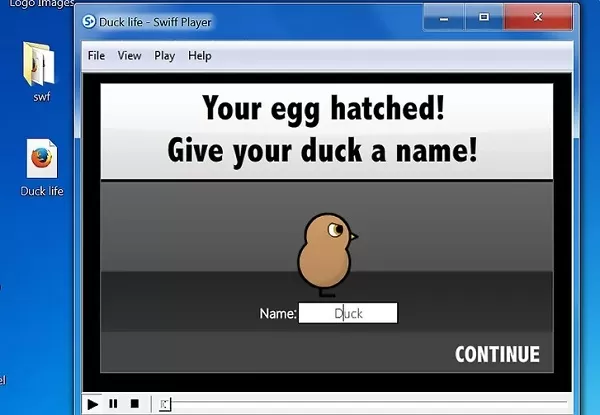600x415 pixels.
Task: Pause the Duck life movie
Action: pyautogui.click(x=113, y=404)
